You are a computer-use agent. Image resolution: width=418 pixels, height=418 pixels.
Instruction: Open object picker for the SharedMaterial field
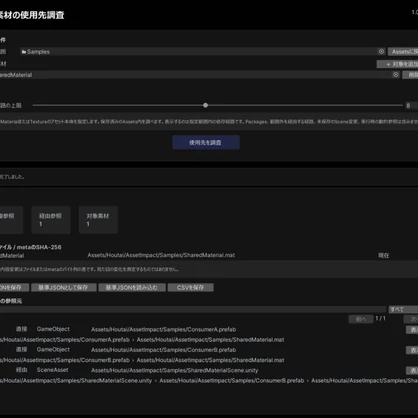[396, 75]
